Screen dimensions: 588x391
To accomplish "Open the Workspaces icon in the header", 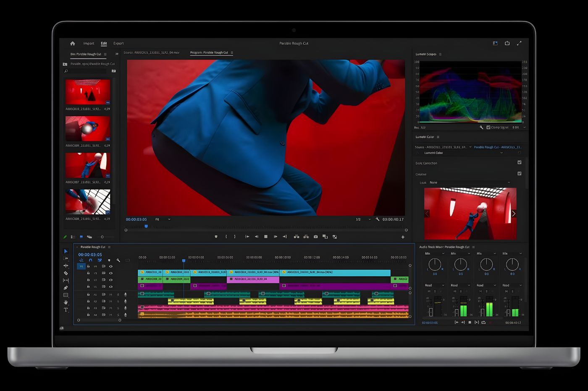I will [x=495, y=43].
